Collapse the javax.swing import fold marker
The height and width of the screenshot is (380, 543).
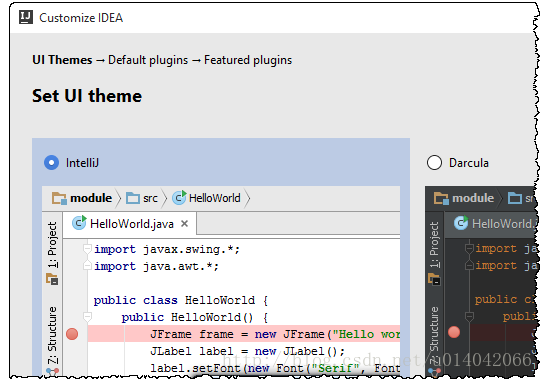point(87,249)
